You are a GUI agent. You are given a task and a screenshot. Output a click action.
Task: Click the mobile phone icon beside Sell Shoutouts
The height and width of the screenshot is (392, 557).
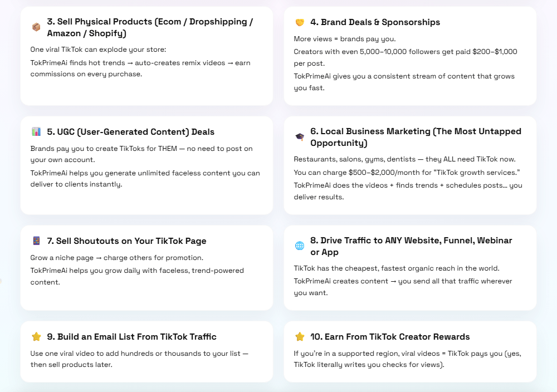36,241
